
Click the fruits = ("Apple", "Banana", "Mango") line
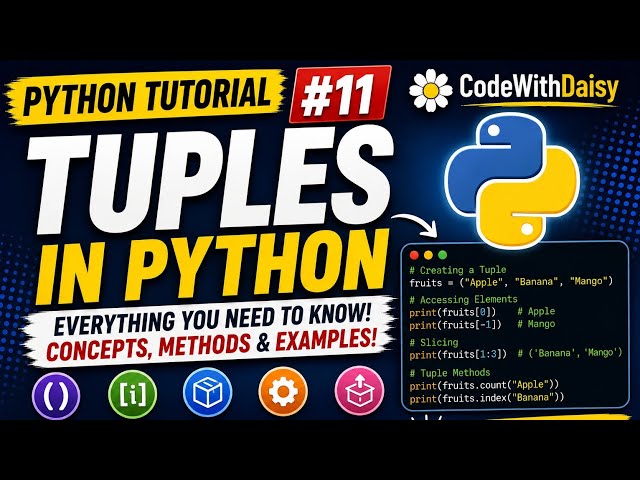pos(511,282)
